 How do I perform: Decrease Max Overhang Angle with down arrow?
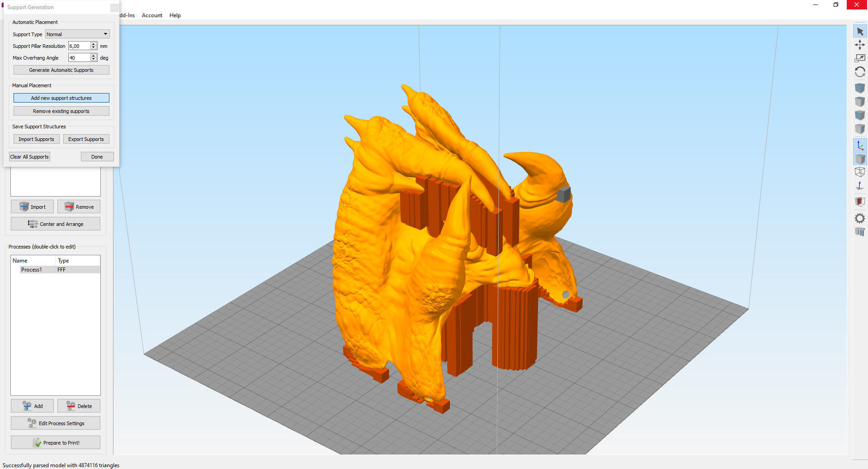(94, 59)
